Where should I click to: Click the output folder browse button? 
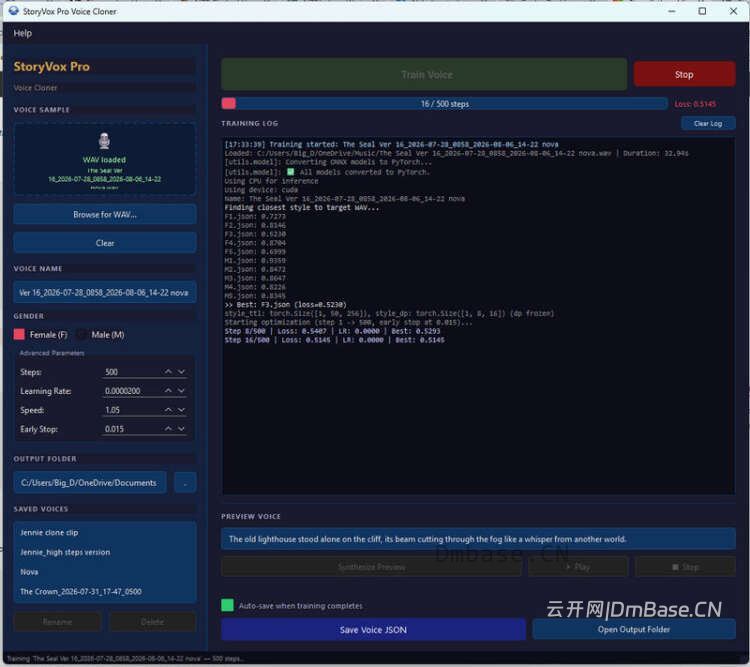[185, 483]
